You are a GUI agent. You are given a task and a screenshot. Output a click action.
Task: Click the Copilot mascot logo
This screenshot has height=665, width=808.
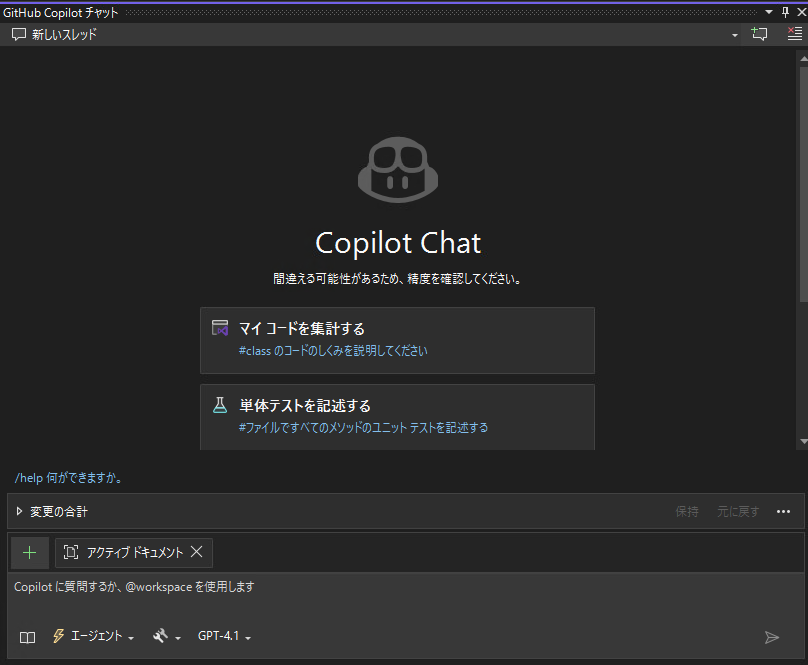pos(399,168)
